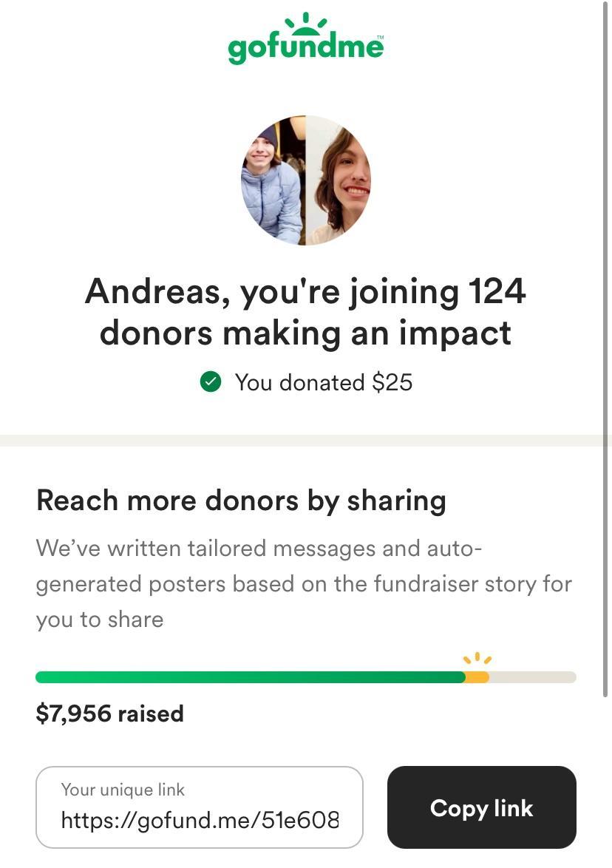Click the yellow segment of the progress bar
This screenshot has height=868, width=612.
(x=477, y=677)
